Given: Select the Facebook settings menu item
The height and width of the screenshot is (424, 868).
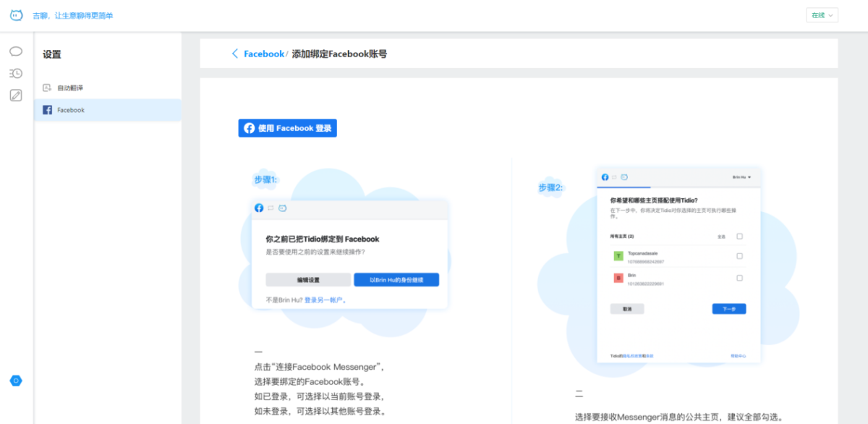Looking at the screenshot, I should coord(71,110).
